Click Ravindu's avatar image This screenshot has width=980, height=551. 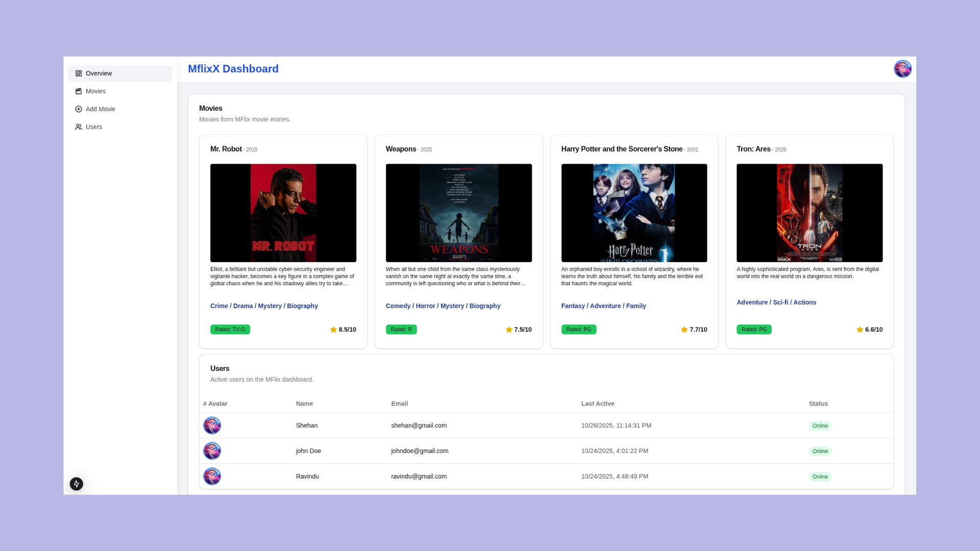(212, 477)
